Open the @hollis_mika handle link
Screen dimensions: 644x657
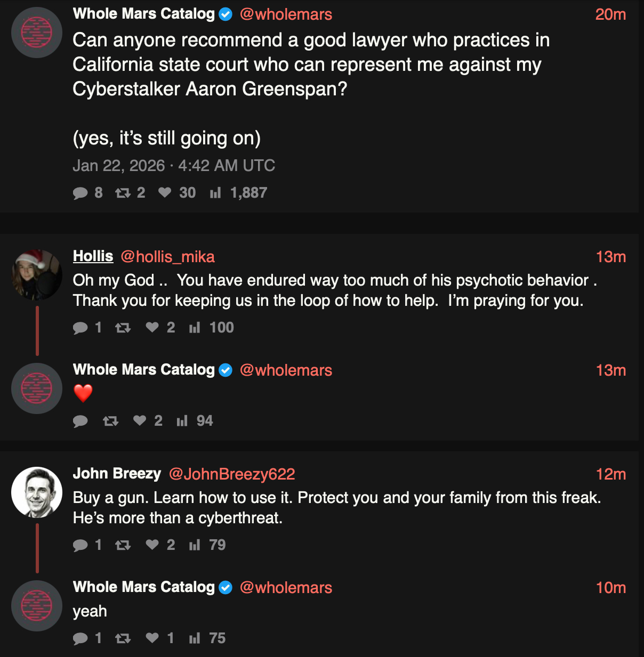(167, 257)
